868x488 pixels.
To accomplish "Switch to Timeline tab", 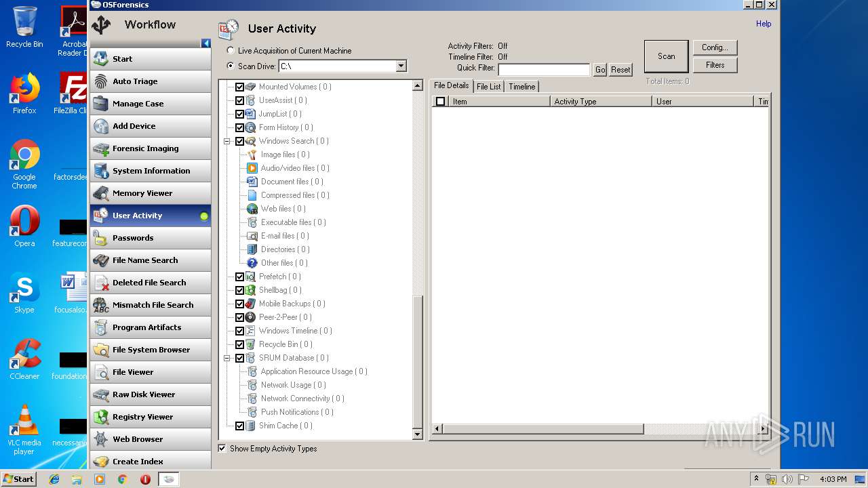I will [x=522, y=87].
